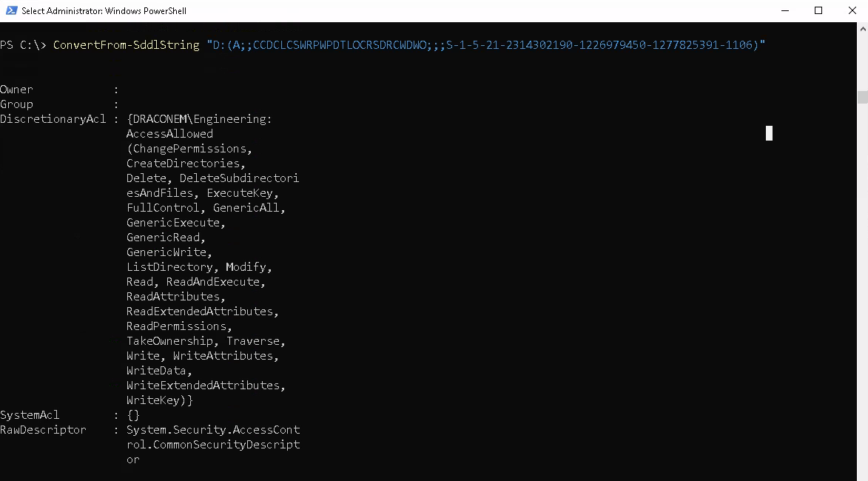
Task: Click the ReadExtendedAttributes, line
Action: (x=203, y=312)
